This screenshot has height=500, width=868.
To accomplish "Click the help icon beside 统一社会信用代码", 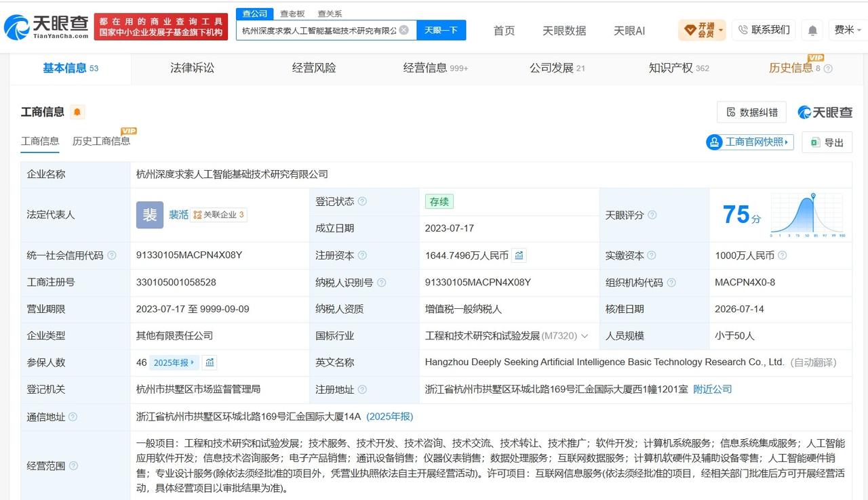I will [112, 255].
